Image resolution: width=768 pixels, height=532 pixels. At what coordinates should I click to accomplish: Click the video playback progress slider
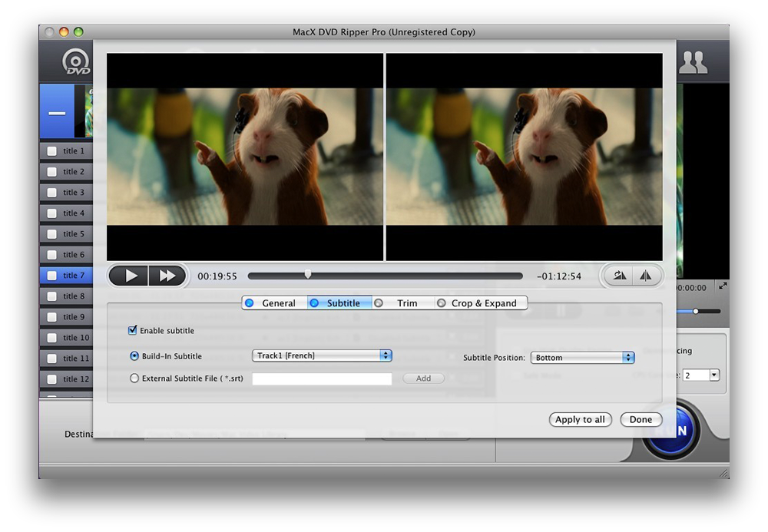385,276
